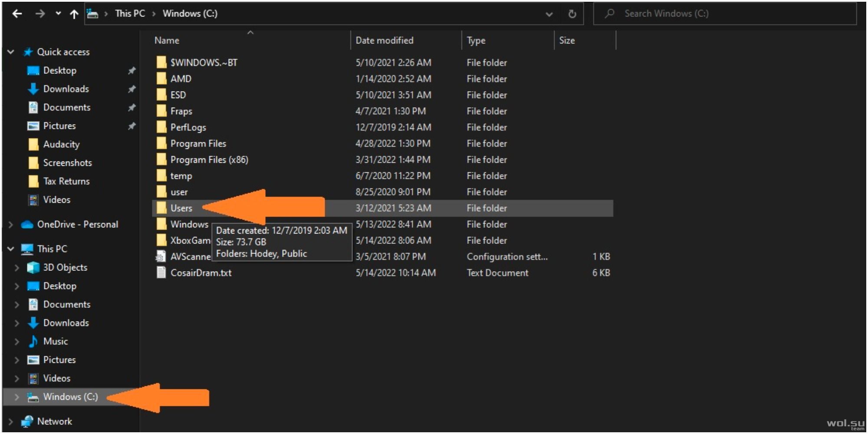868x434 pixels.
Task: Refresh the Windows (C:) folder view
Action: coord(572,14)
